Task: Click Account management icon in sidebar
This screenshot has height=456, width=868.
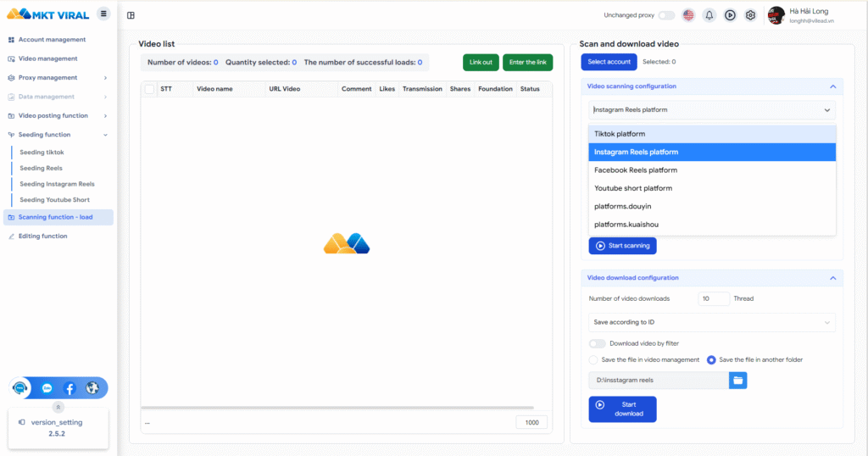Action: click(x=11, y=40)
